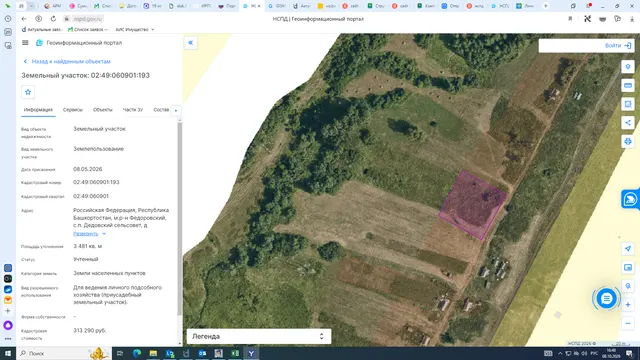Share the current map view

pyautogui.click(x=628, y=122)
